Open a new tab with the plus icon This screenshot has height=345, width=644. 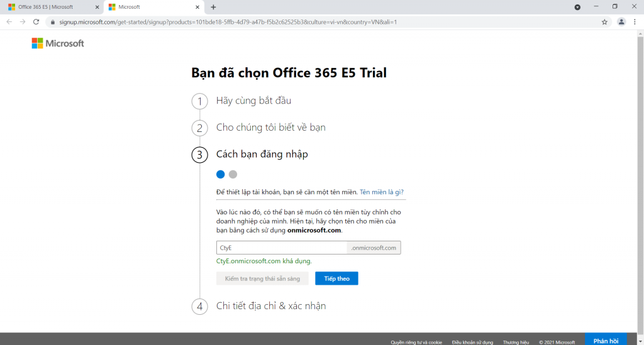click(213, 7)
